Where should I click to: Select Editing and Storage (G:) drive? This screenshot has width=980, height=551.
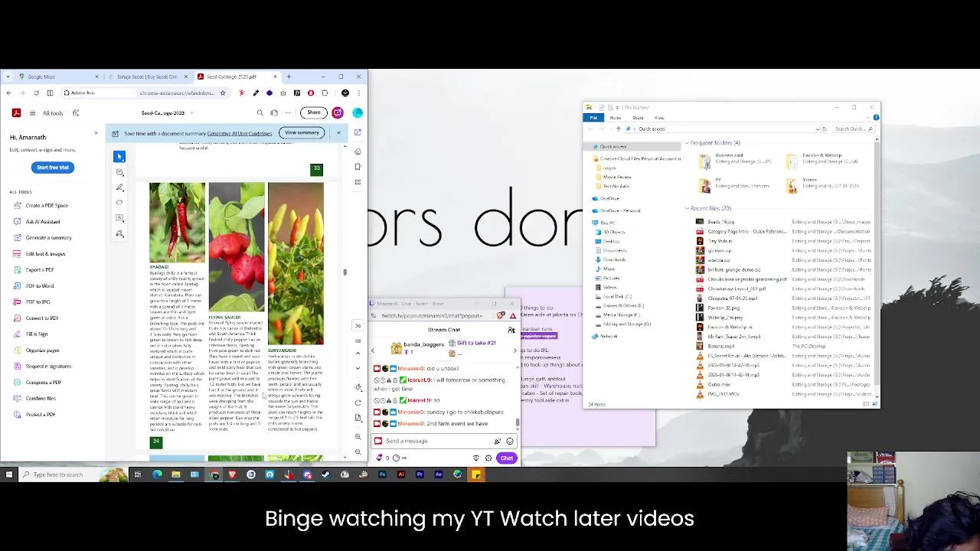click(627, 324)
